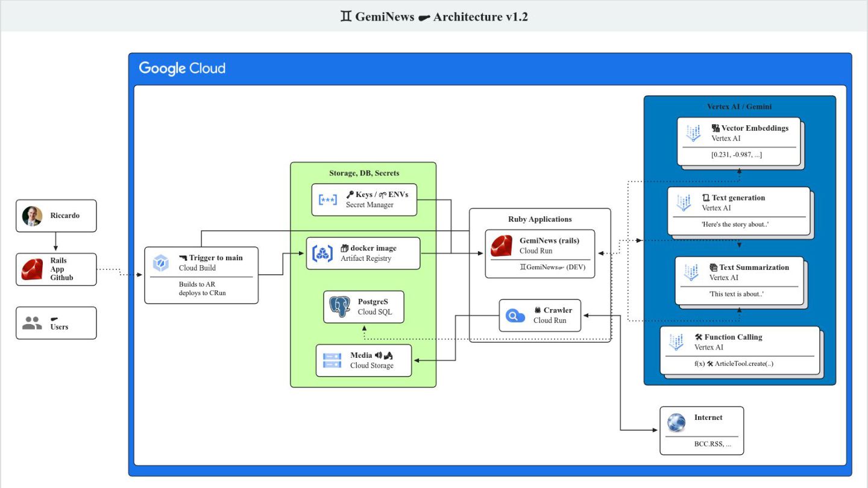Click the Text Summarization title
868x488 pixels.
pos(749,267)
